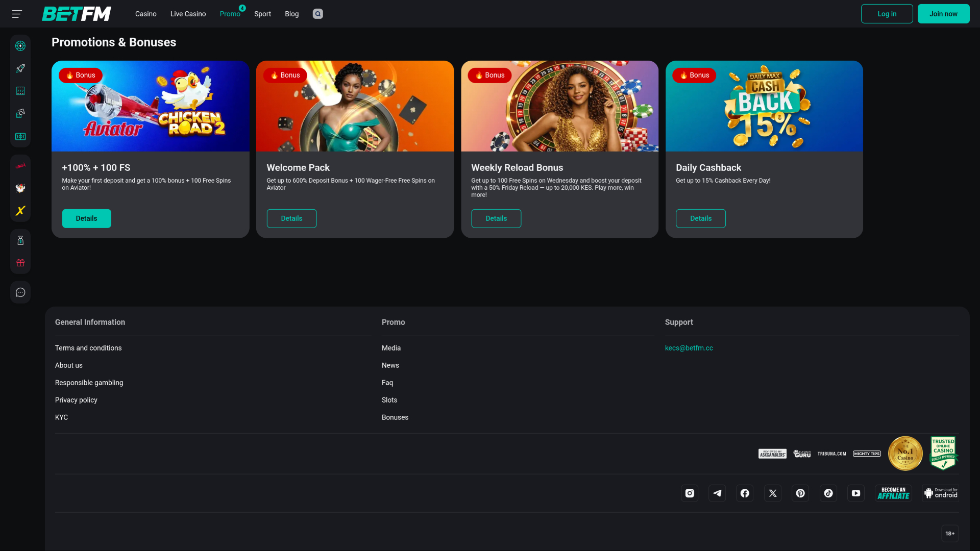The height and width of the screenshot is (551, 980).
Task: Click the Join now button
Action: (943, 14)
